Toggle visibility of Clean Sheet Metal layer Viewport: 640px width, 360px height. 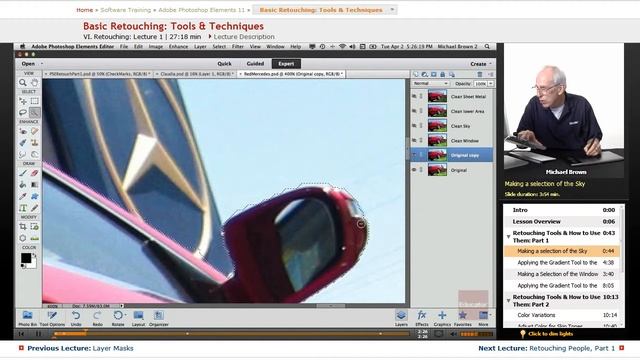pos(414,97)
